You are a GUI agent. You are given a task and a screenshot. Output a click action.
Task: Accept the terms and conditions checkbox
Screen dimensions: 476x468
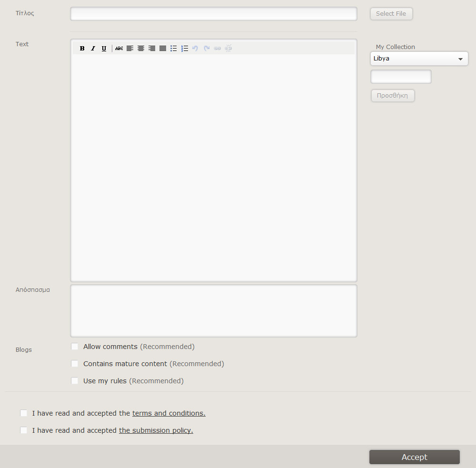24,413
